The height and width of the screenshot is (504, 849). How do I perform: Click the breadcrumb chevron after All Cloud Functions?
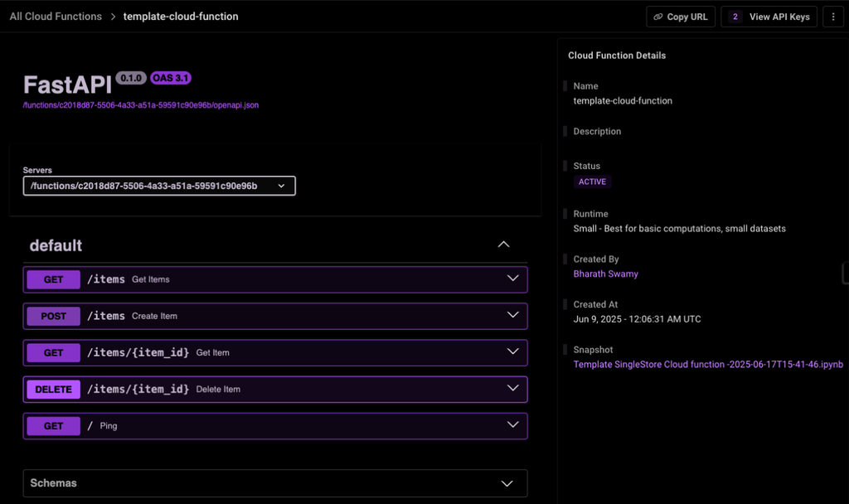113,17
